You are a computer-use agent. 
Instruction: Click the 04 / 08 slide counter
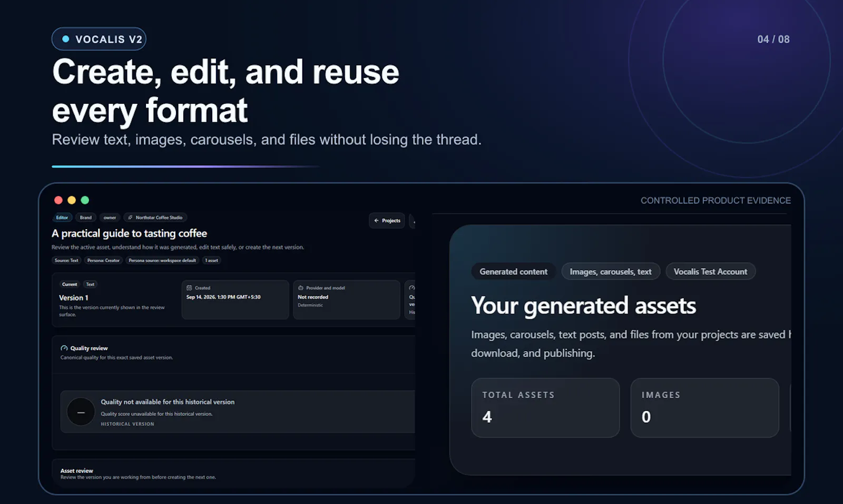(x=773, y=39)
